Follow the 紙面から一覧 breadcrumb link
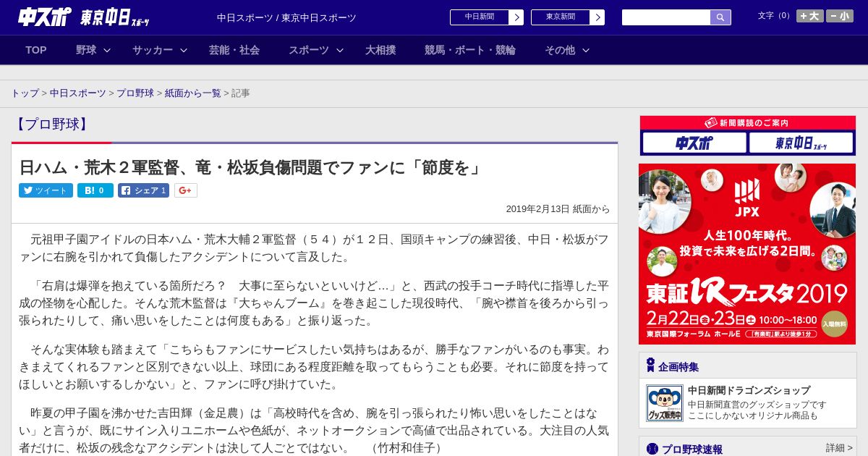The width and height of the screenshot is (868, 456). 193,93
